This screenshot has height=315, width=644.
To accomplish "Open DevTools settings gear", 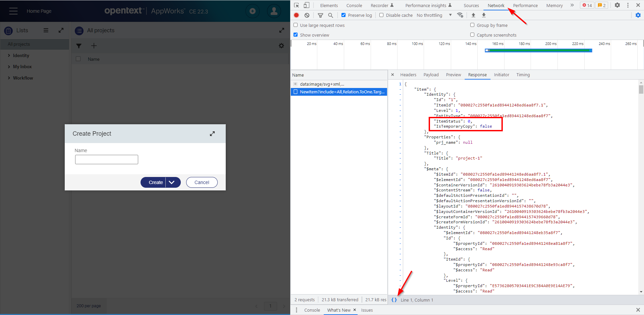I will pos(617,5).
